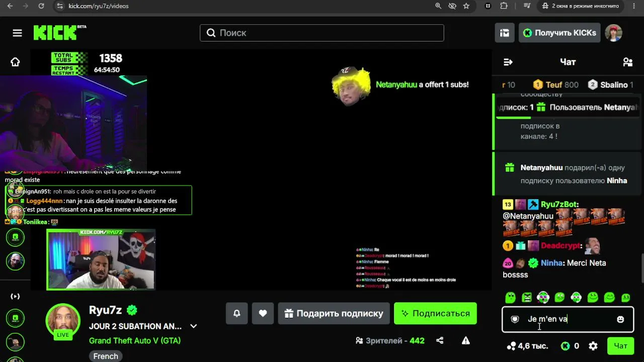Open the sidebar recommended channels icon

click(x=15, y=296)
